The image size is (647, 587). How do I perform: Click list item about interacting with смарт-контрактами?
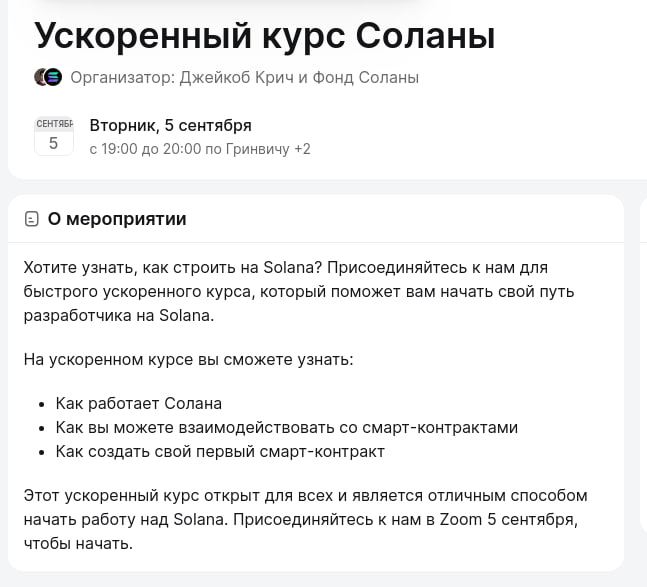click(287, 428)
